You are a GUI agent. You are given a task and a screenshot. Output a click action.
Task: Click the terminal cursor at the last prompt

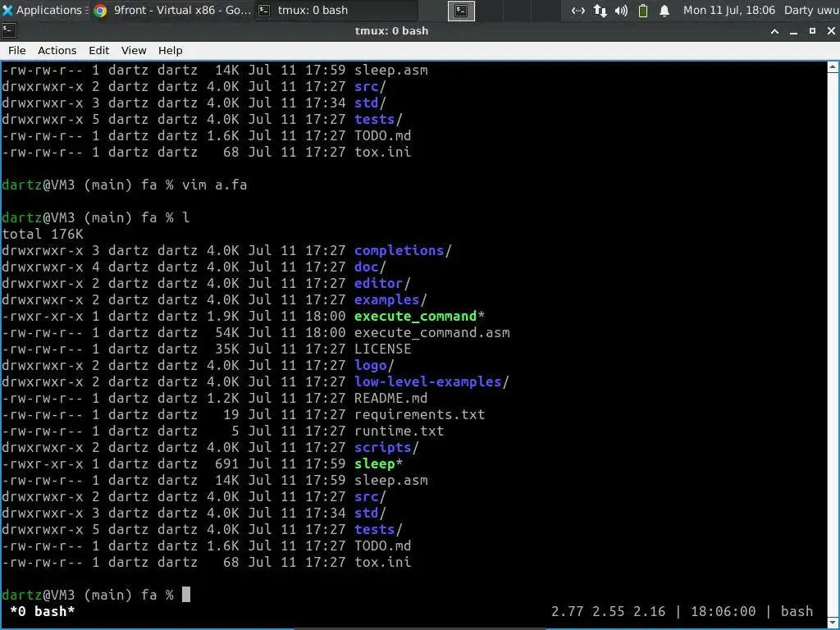[186, 595]
